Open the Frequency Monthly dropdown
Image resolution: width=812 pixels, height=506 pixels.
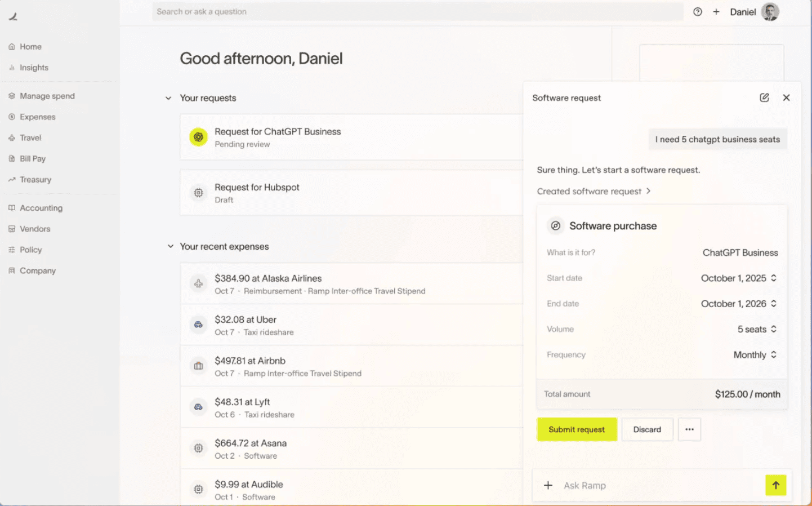755,355
